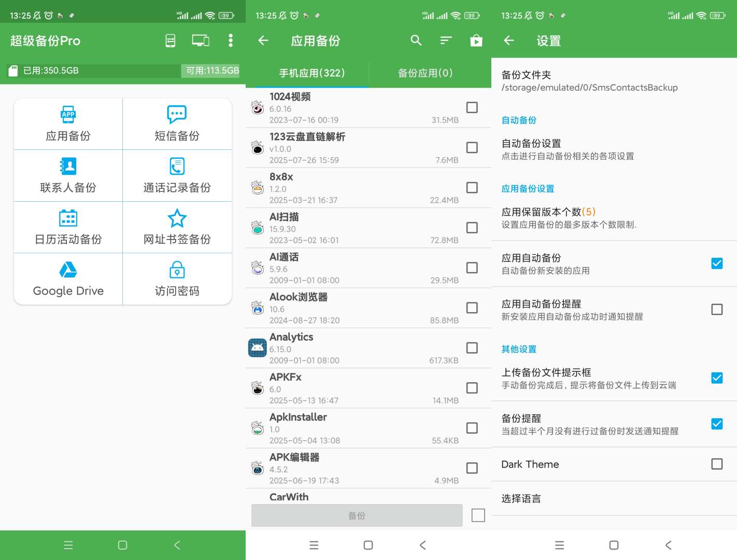Switch to 手机应用(322) tab
Screen dimensions: 737x560
pyautogui.click(x=312, y=73)
